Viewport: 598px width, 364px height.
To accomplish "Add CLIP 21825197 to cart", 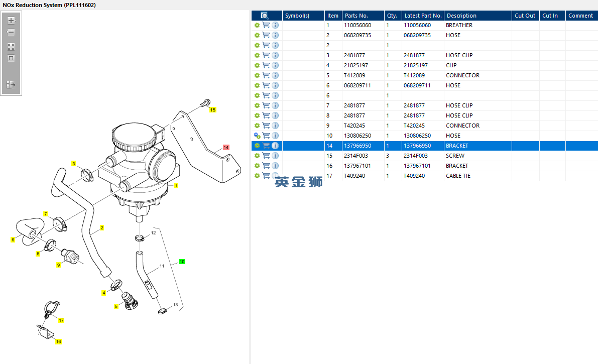I will (x=266, y=65).
